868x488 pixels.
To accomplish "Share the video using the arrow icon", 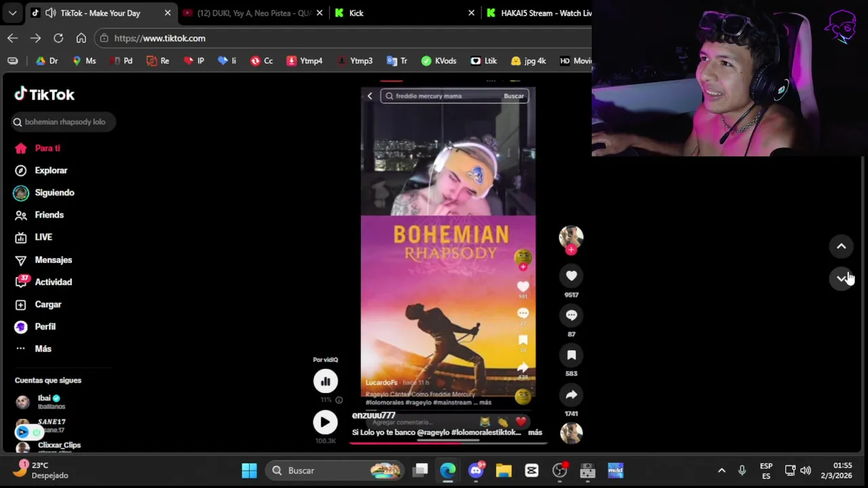I will [571, 394].
